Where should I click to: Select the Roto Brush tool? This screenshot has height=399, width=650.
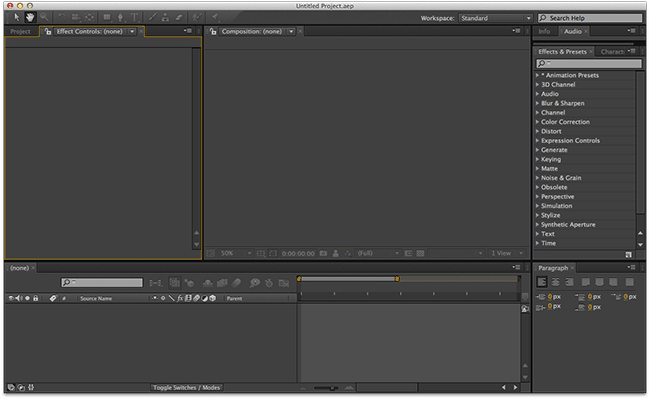click(196, 17)
